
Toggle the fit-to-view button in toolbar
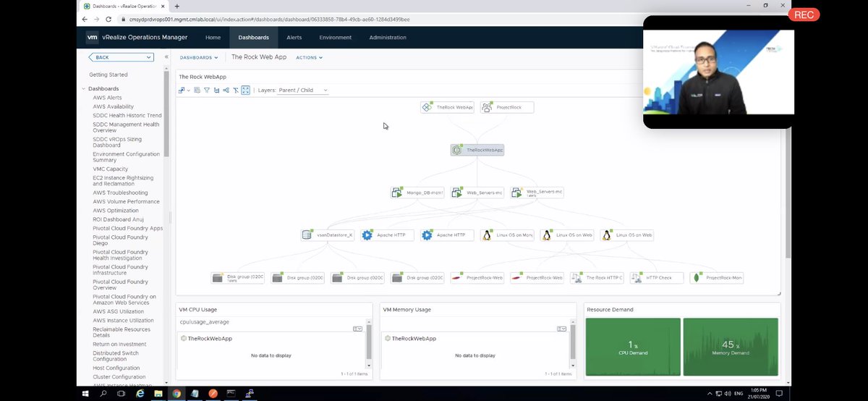[x=246, y=90]
